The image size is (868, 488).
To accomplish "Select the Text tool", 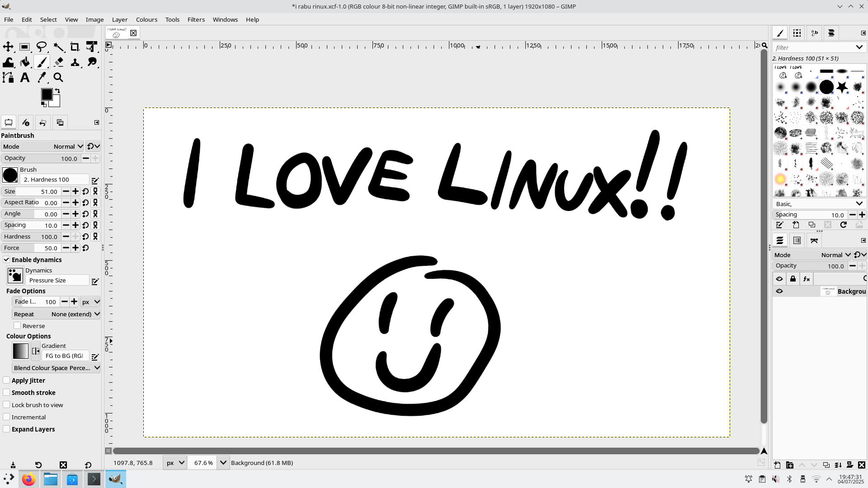I will (25, 77).
